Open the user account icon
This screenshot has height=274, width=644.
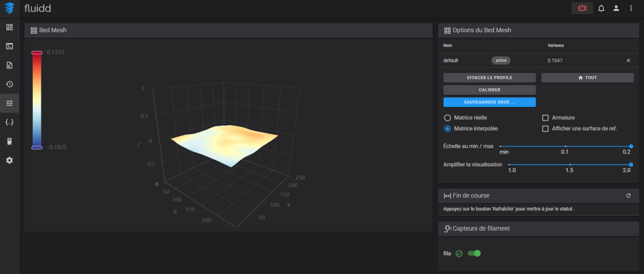[616, 8]
